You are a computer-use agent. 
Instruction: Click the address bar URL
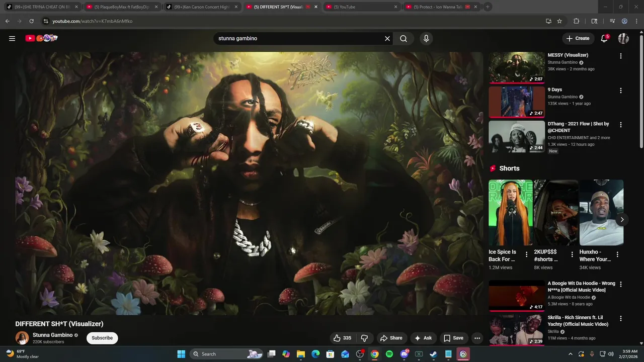(x=93, y=21)
